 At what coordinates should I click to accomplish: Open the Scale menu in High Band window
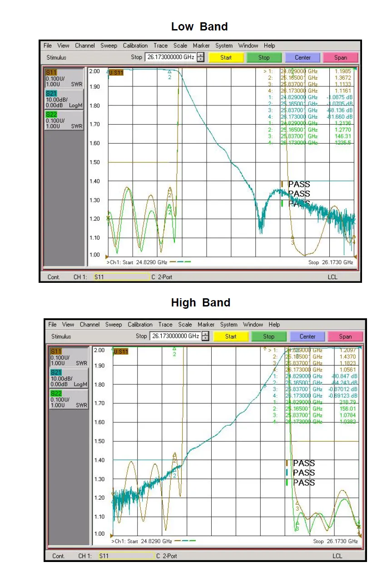click(185, 325)
